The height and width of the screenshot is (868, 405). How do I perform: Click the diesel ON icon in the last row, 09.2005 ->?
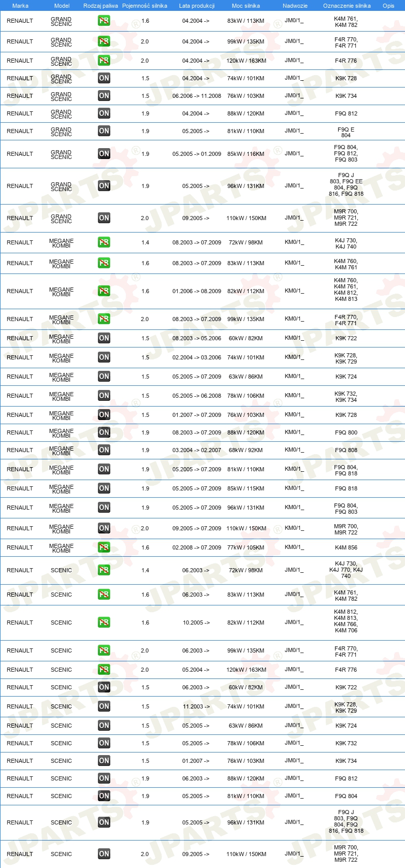[104, 854]
